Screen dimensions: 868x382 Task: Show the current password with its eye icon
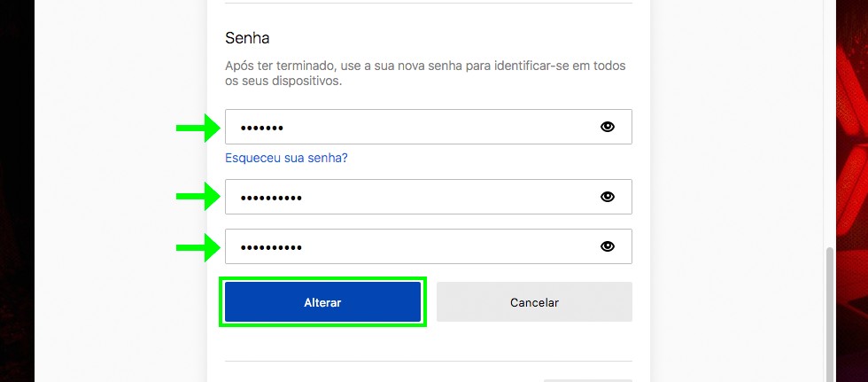pyautogui.click(x=607, y=127)
